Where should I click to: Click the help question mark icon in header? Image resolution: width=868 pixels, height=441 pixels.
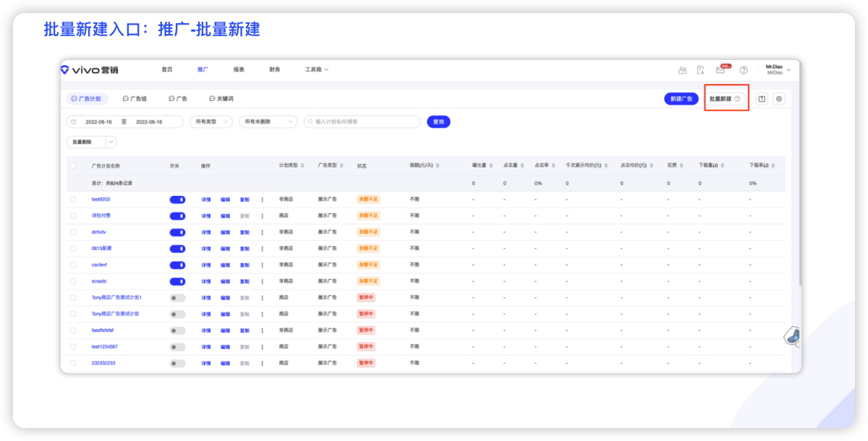click(743, 70)
